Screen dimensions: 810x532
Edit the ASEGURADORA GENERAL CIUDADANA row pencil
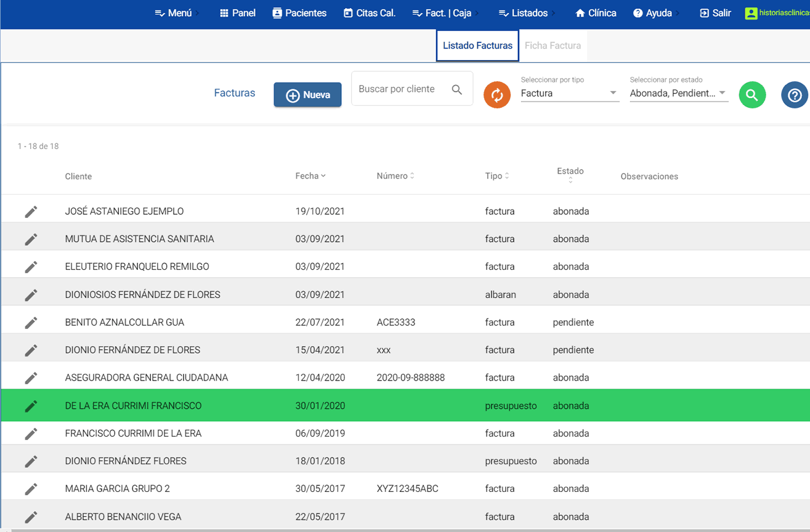pos(31,377)
